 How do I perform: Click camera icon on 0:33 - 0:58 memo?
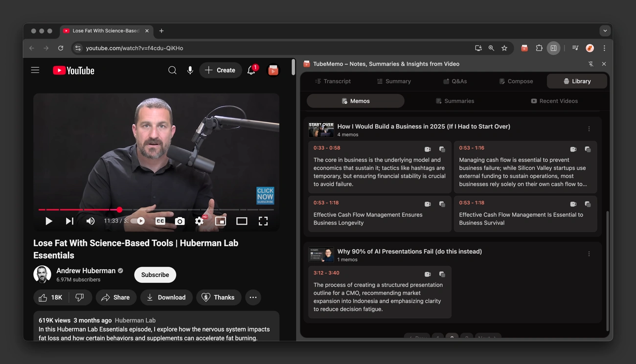[x=428, y=149]
